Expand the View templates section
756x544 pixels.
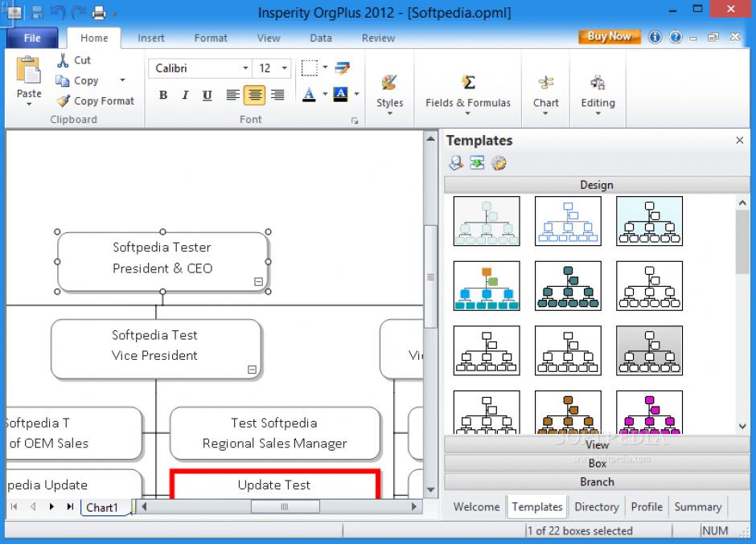597,444
